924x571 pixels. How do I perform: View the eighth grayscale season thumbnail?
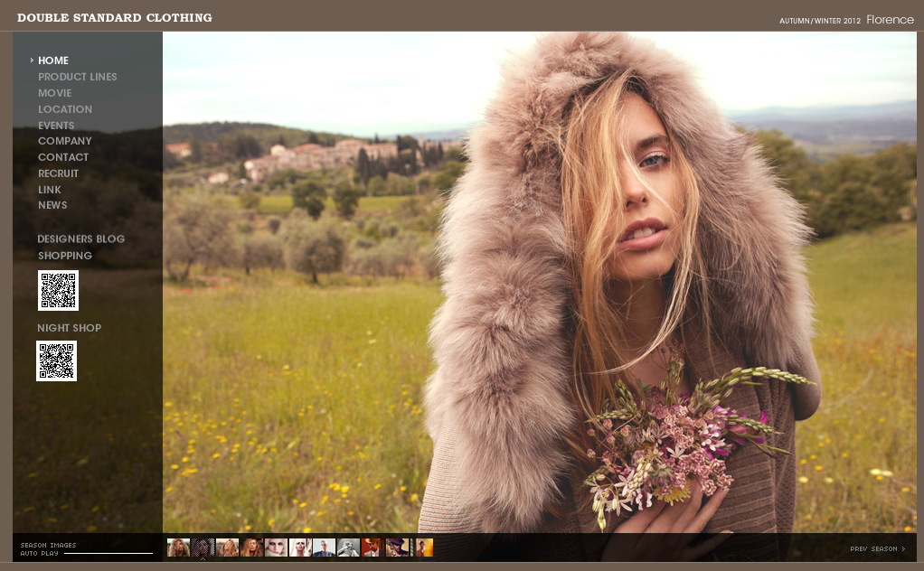pos(348,548)
